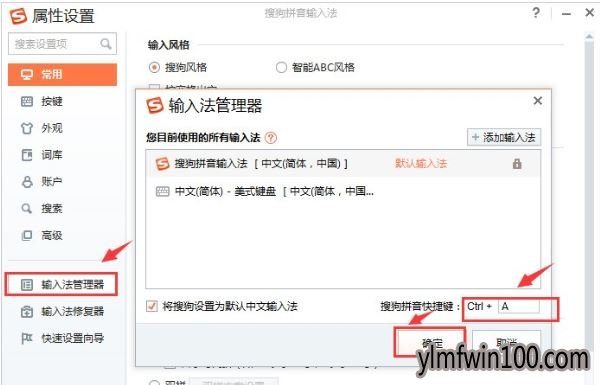The image size is (600, 385).
Task: Open the 词库 settings tab
Action: [62, 155]
